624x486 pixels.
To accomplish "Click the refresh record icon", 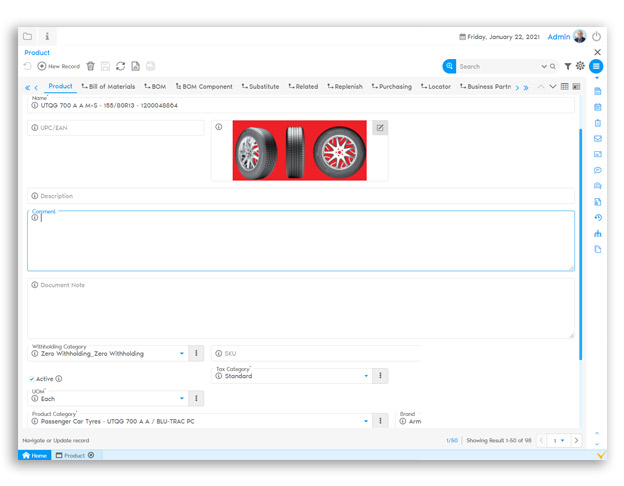I will point(120,66).
